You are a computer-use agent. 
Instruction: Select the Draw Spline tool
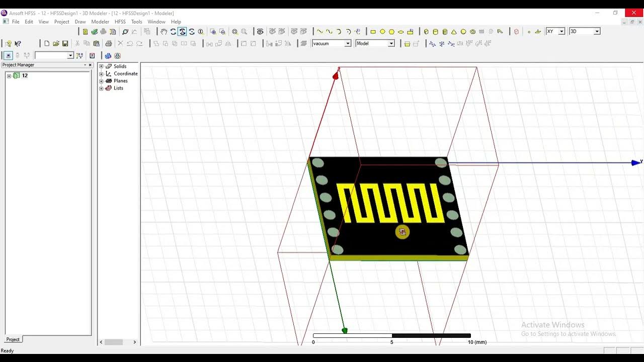(x=329, y=32)
